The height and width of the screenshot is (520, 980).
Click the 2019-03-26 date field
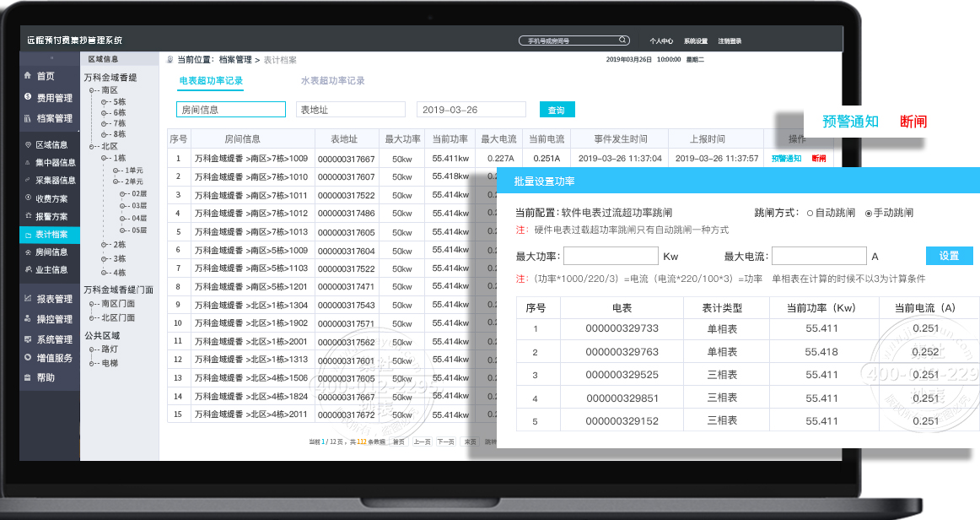pos(471,110)
